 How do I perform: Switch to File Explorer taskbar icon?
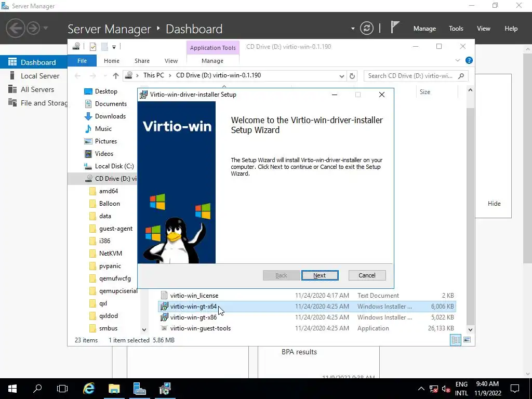114,389
